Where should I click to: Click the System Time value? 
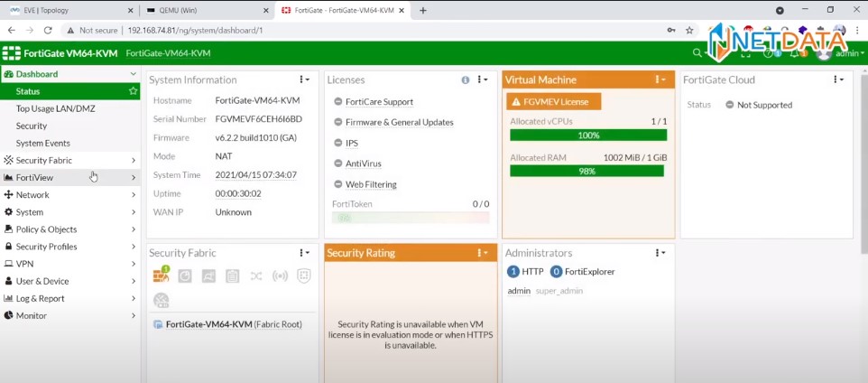point(255,175)
